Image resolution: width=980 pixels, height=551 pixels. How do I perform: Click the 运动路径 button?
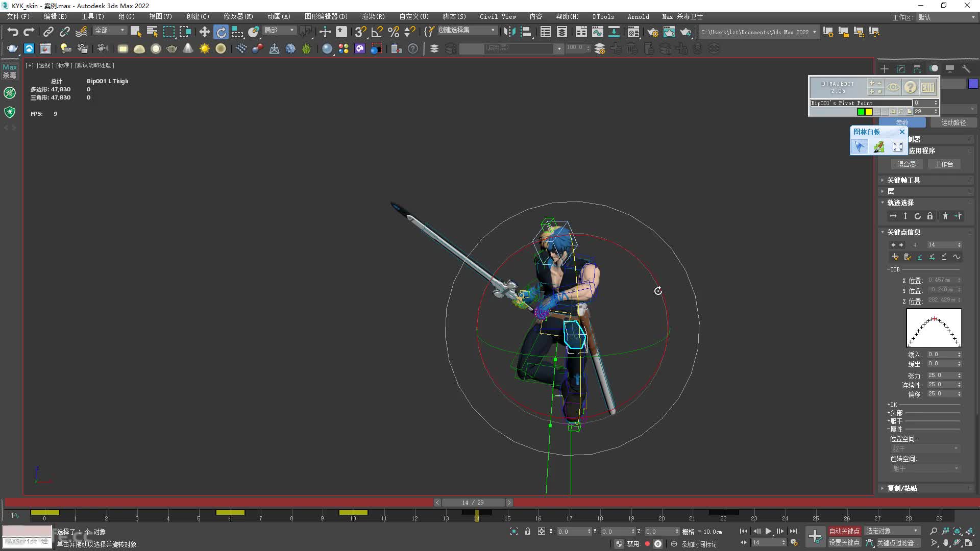coord(953,122)
